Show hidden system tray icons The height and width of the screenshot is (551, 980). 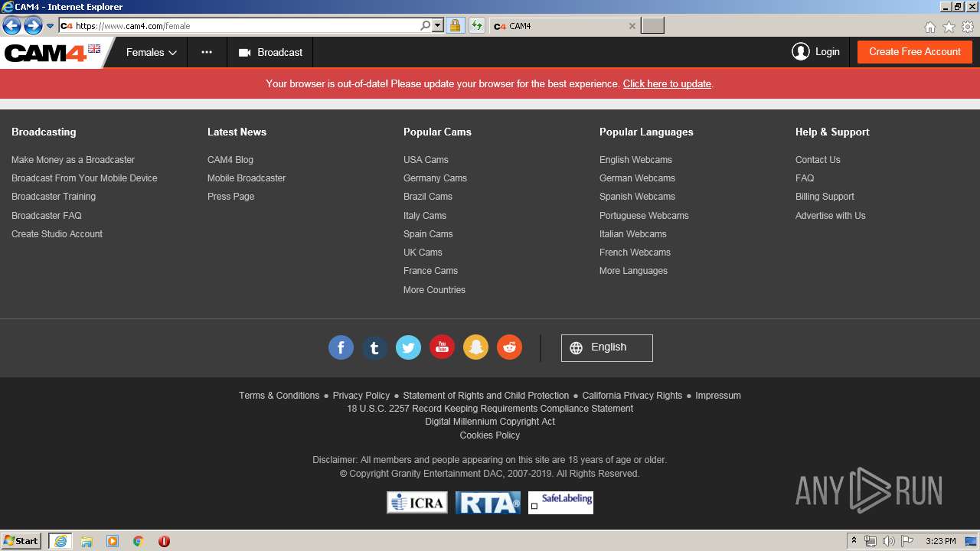click(x=854, y=541)
